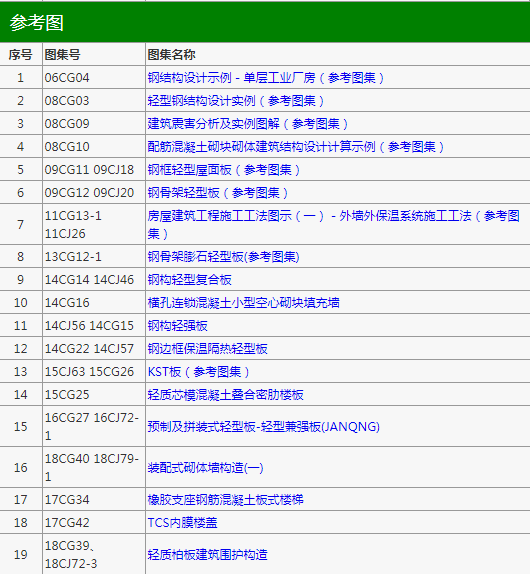
Task: Select the KST板 reference link
Action: click(199, 372)
